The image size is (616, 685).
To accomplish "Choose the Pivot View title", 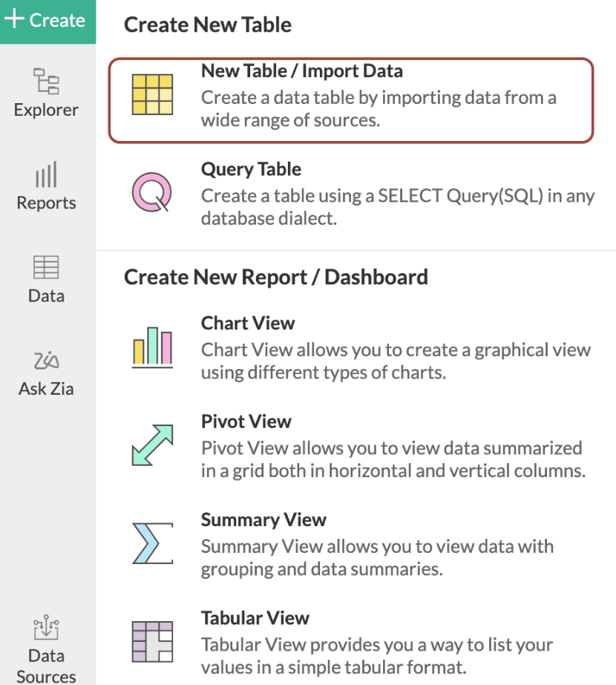I will pos(246,422).
